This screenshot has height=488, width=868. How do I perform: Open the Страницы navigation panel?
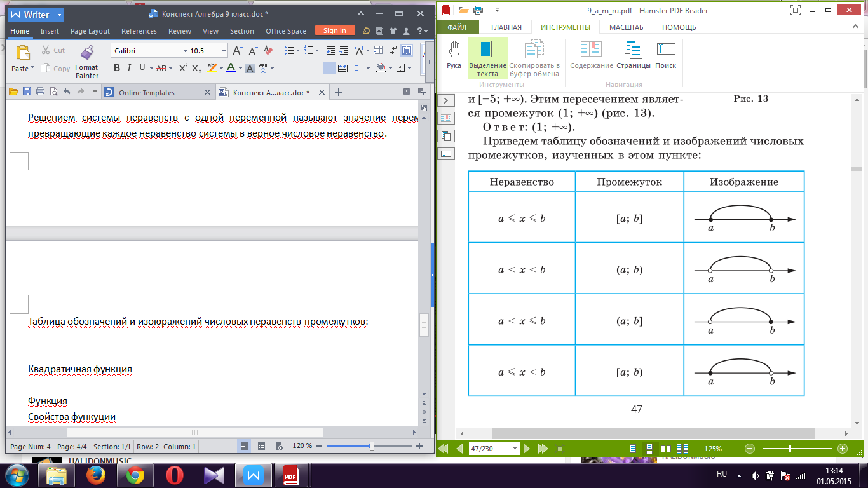[633, 55]
